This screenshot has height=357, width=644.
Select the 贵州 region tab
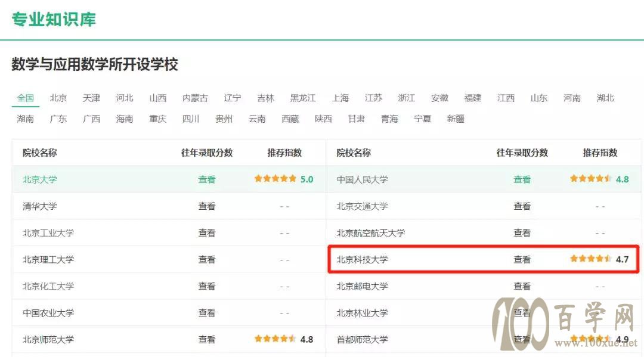pos(224,119)
